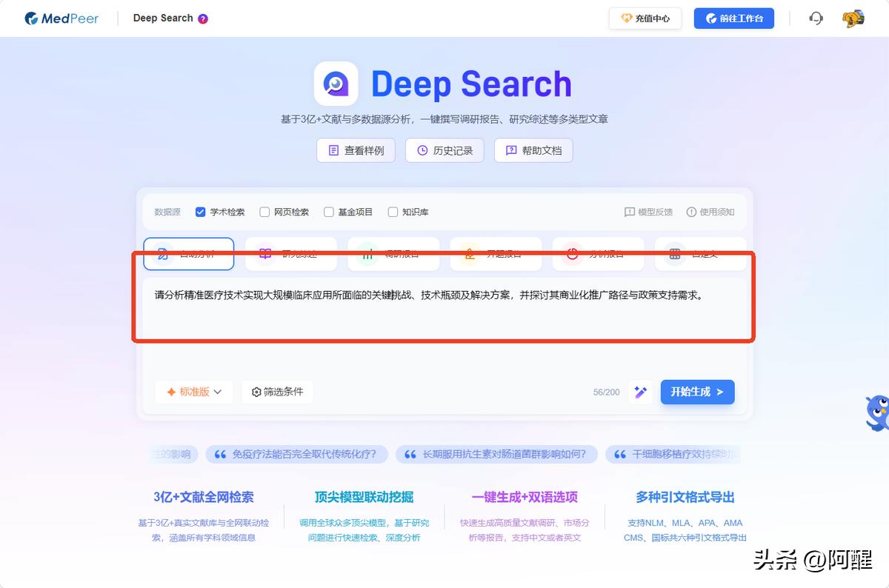This screenshot has width=889, height=588.
Task: Open 模型反馈 model feedback
Action: [x=648, y=212]
